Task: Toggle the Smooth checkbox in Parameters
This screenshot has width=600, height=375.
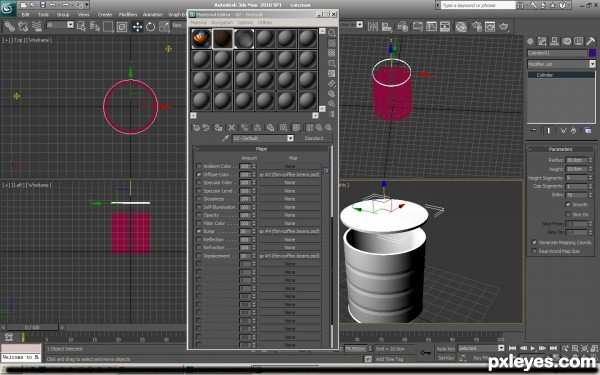Action: [x=568, y=204]
